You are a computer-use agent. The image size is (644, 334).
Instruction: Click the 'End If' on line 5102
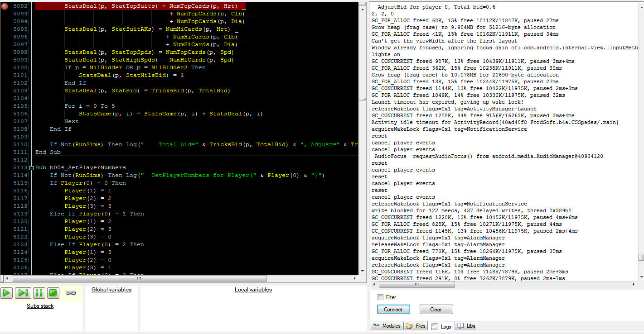click(x=75, y=83)
